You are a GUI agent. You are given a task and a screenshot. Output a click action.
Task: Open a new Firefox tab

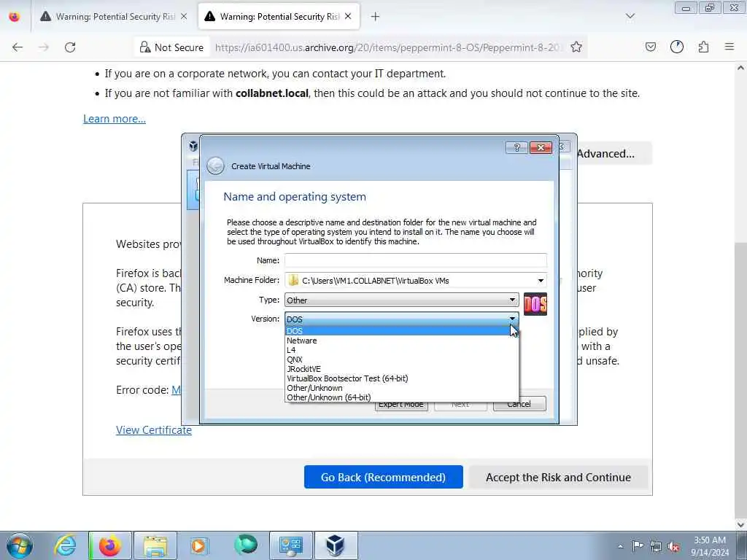coord(376,17)
